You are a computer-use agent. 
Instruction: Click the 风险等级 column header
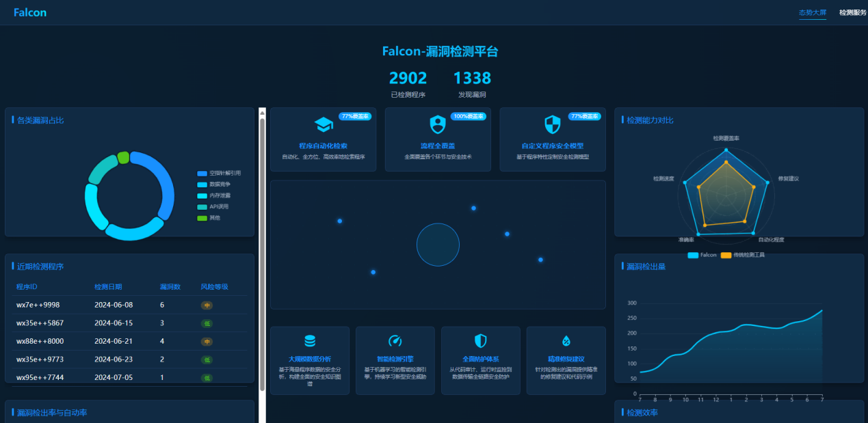click(214, 286)
